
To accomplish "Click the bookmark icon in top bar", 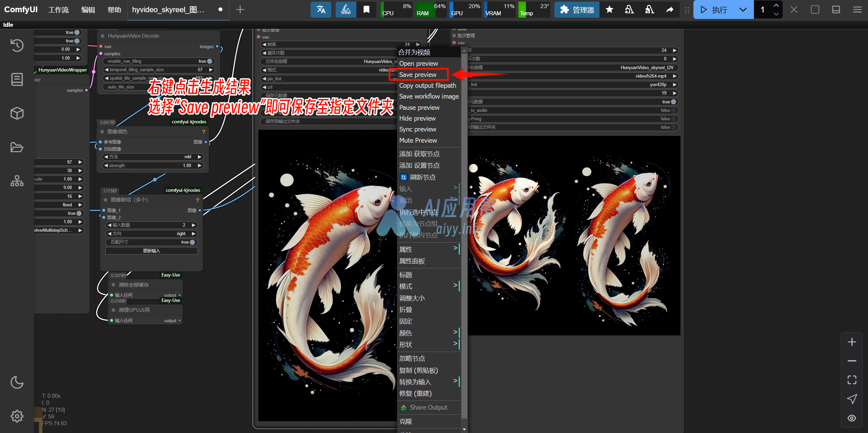I will pyautogui.click(x=366, y=9).
